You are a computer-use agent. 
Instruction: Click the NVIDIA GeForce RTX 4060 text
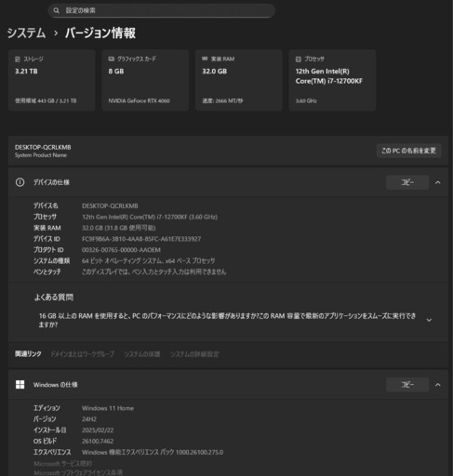click(x=139, y=100)
